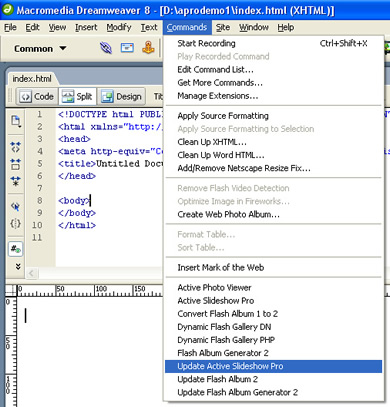Click the code view scroll-left arrow
The height and width of the screenshot is (407, 390).
pyautogui.click(x=32, y=273)
